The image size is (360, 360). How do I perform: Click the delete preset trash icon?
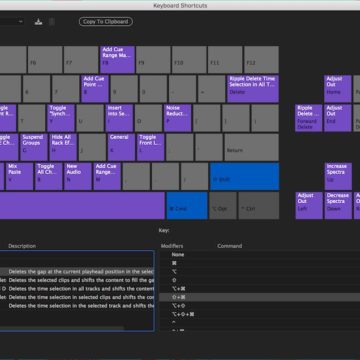[52, 22]
